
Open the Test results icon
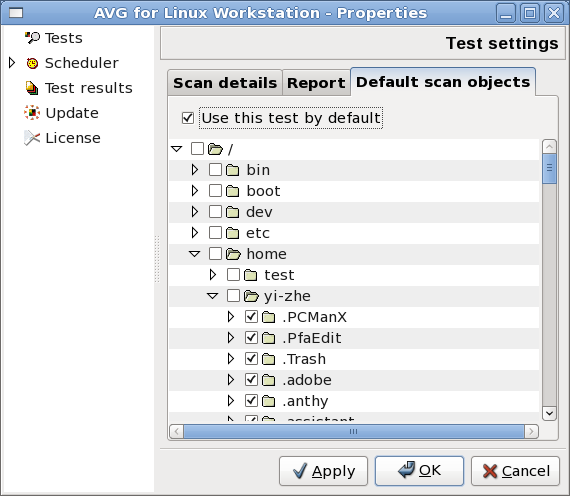click(32, 88)
